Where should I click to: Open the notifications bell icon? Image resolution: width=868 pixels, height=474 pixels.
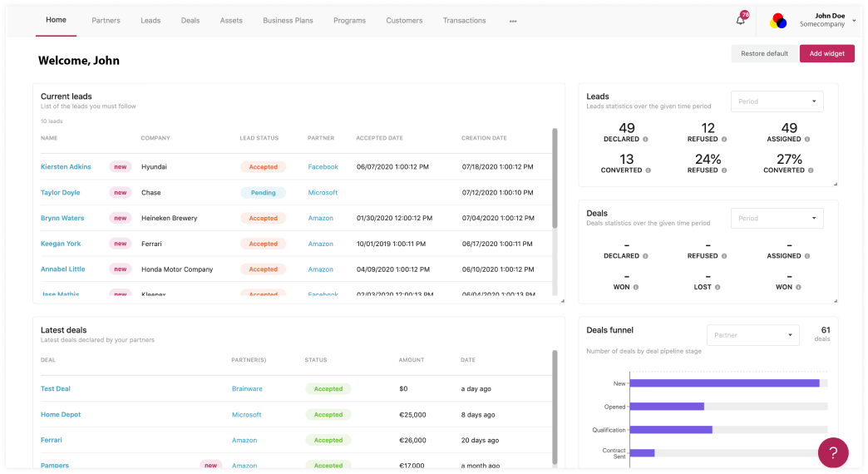pyautogui.click(x=740, y=21)
